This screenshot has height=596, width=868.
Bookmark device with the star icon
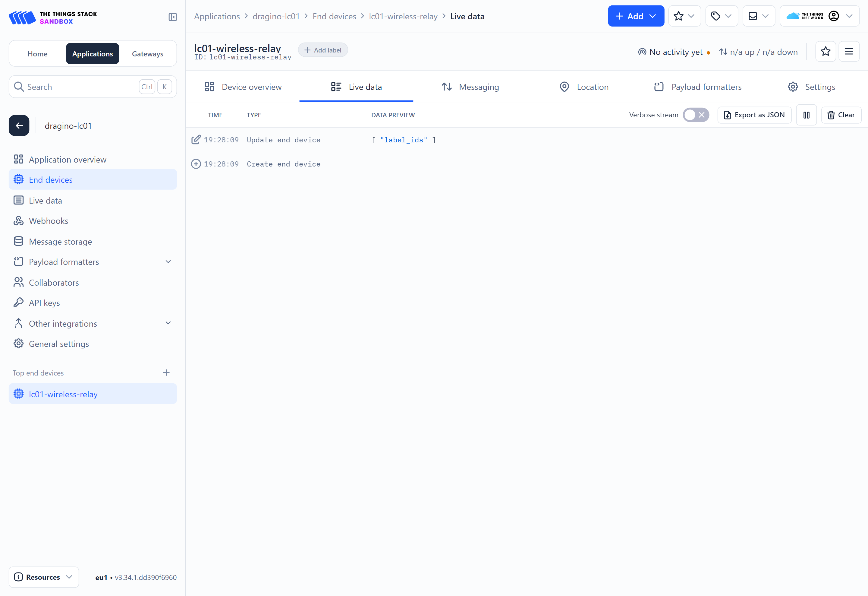pyautogui.click(x=826, y=52)
